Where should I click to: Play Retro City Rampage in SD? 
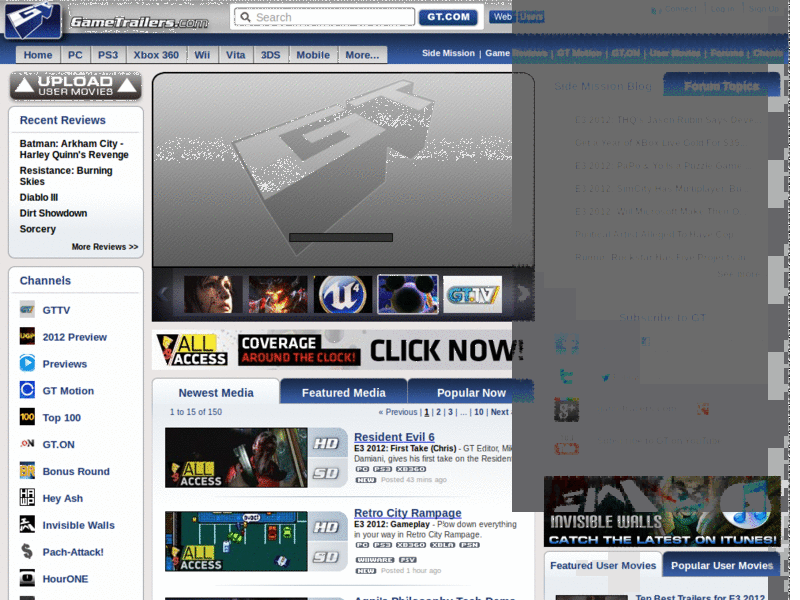point(327,557)
